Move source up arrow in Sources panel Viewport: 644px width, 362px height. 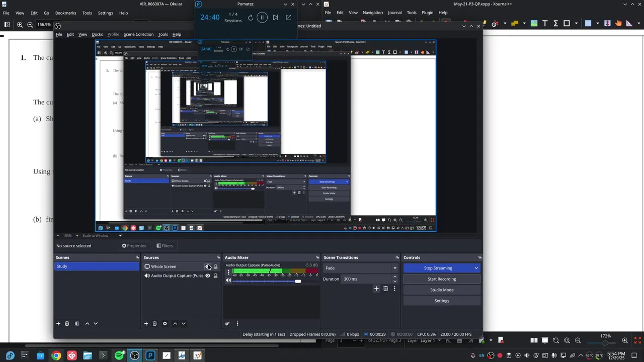coord(175,324)
